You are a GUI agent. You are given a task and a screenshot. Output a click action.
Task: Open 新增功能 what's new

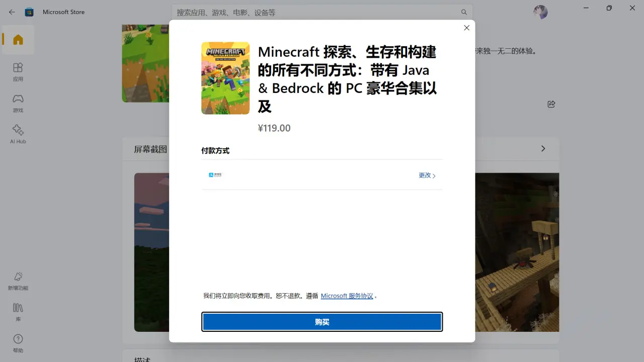coord(18,281)
